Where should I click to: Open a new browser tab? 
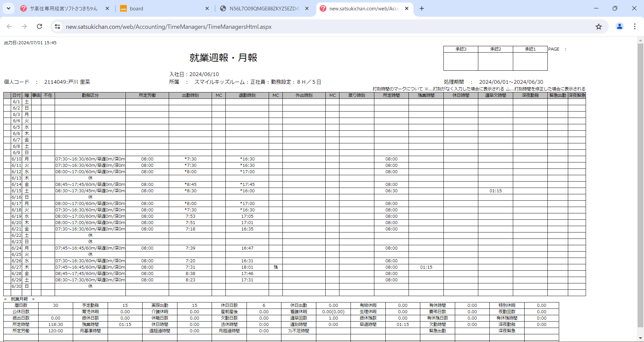(x=422, y=8)
